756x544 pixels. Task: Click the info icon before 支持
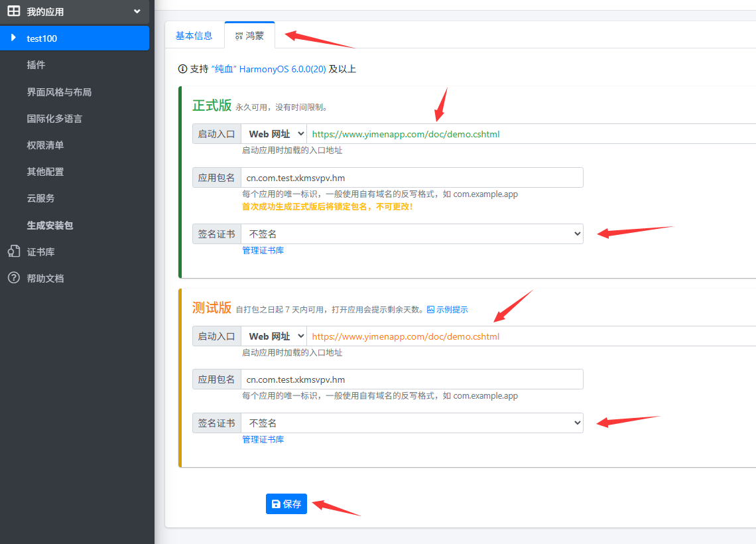pyautogui.click(x=182, y=69)
